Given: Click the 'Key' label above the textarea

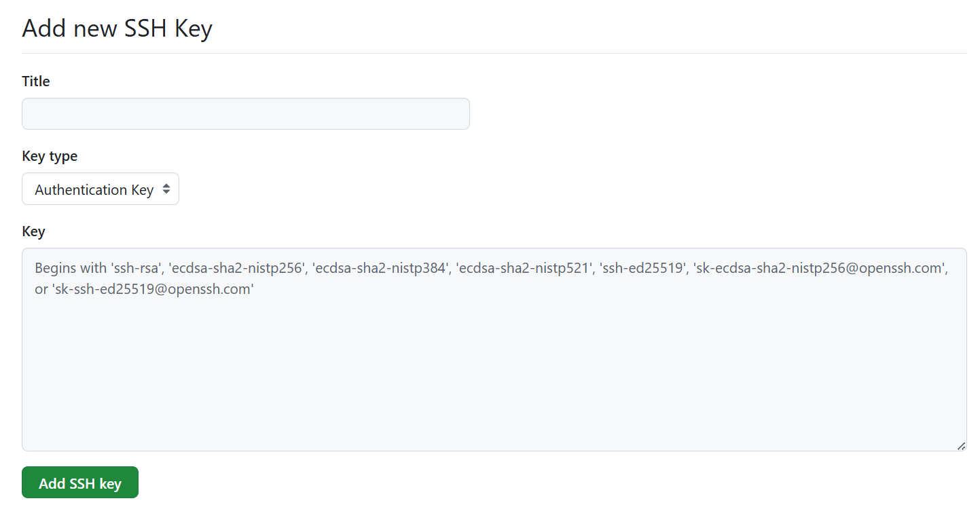Looking at the screenshot, I should point(33,231).
